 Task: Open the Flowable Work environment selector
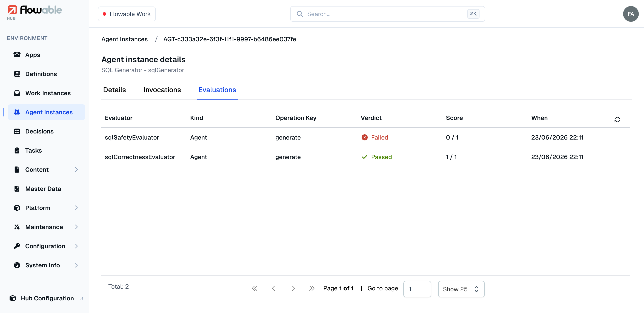point(127,14)
